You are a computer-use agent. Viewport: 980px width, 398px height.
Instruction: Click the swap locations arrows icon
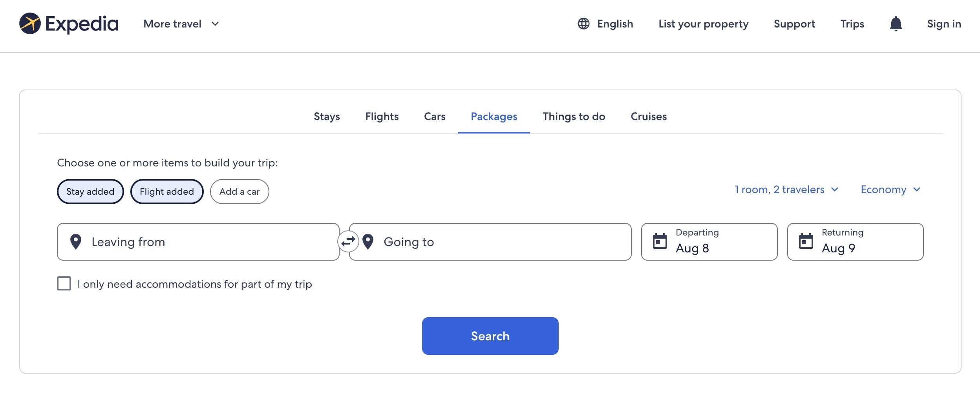pos(348,242)
